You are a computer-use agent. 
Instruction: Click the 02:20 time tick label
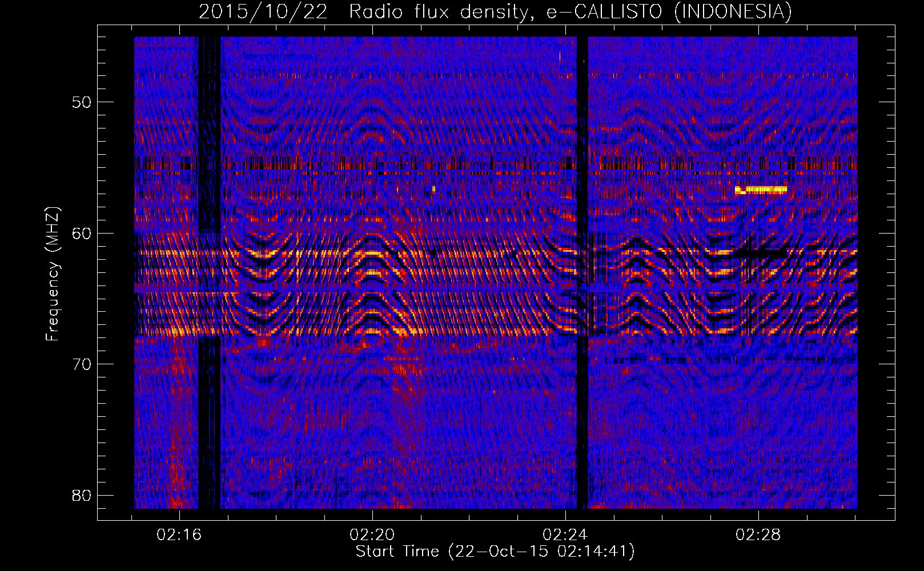372,535
